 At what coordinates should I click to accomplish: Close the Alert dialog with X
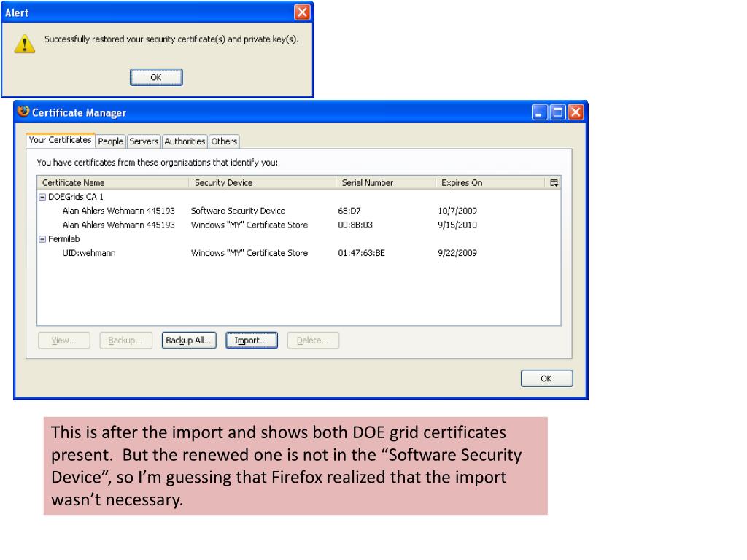point(302,12)
